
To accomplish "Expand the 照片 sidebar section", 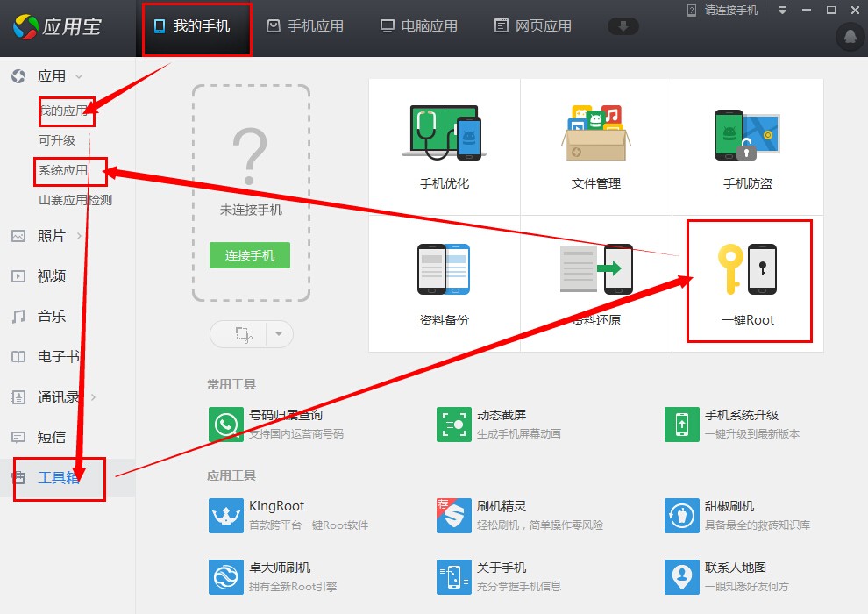I will click(x=79, y=236).
